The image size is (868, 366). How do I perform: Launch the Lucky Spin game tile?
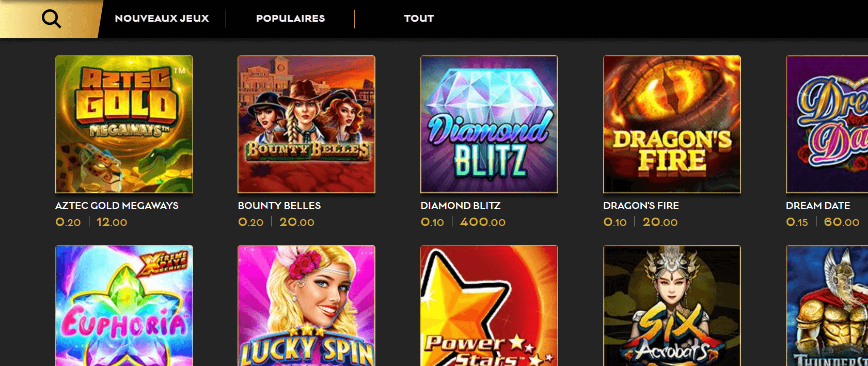click(x=306, y=306)
